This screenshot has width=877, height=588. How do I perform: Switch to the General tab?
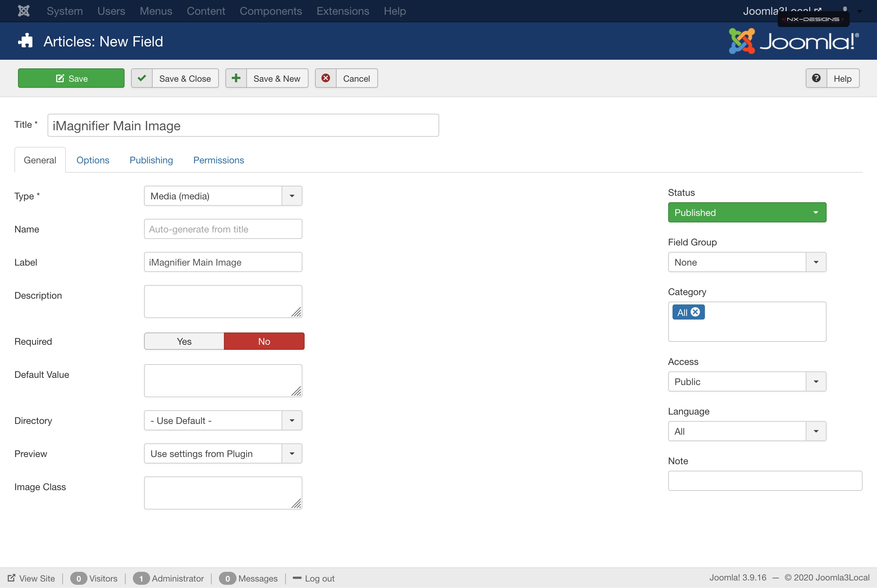pyautogui.click(x=40, y=160)
